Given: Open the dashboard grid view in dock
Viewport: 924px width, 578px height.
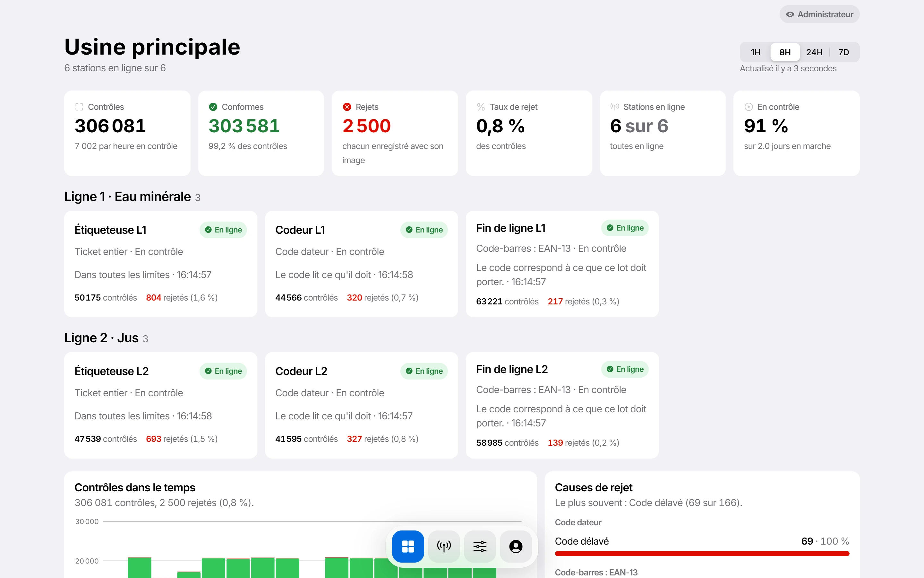Looking at the screenshot, I should tap(408, 546).
